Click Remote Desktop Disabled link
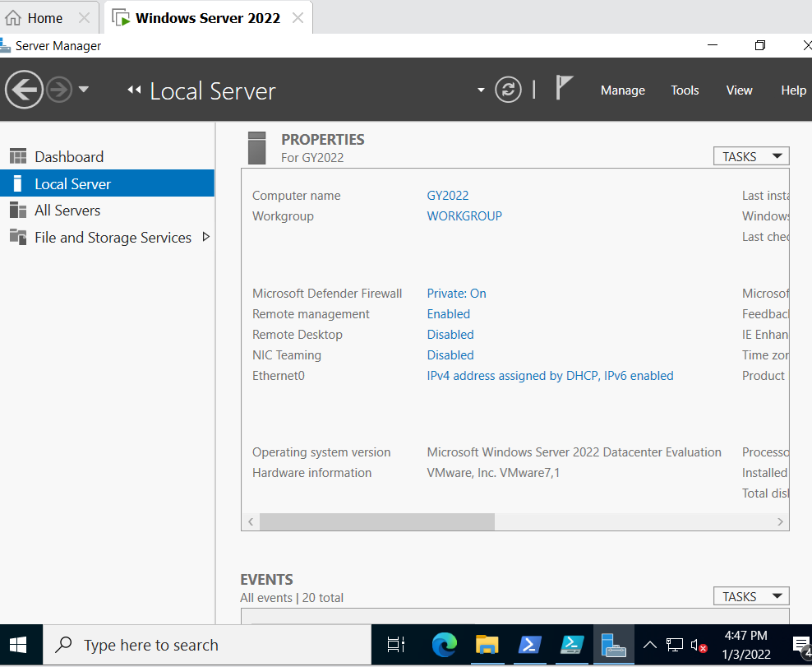 click(450, 335)
